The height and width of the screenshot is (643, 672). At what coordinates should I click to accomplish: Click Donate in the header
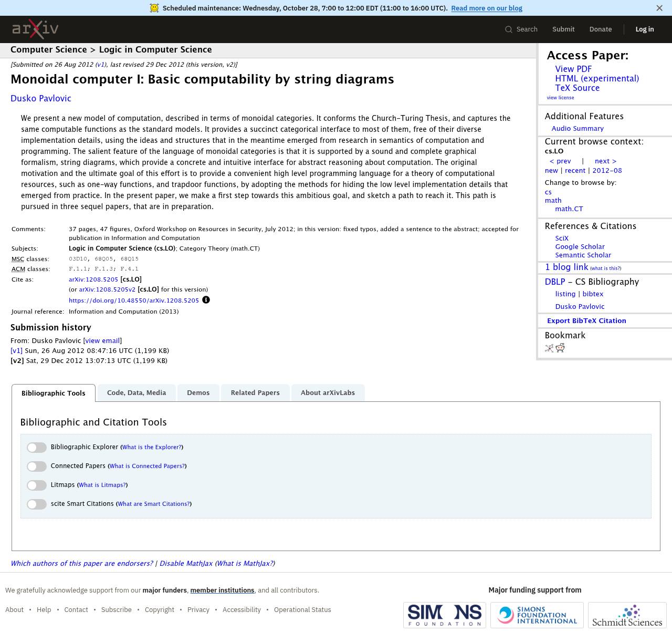[601, 29]
